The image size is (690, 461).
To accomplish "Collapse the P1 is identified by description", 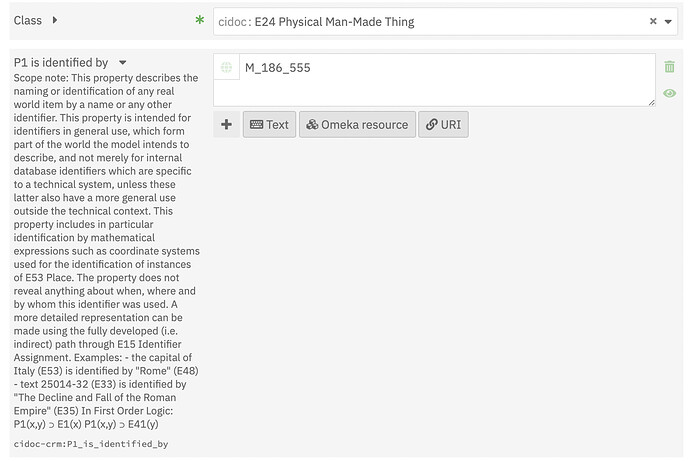I will 123,63.
